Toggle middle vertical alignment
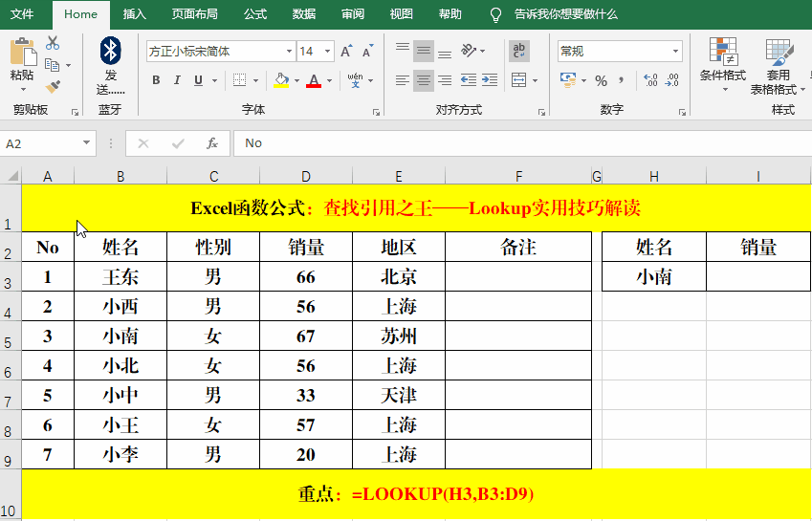Screen dimensions: 812x521 point(424,52)
